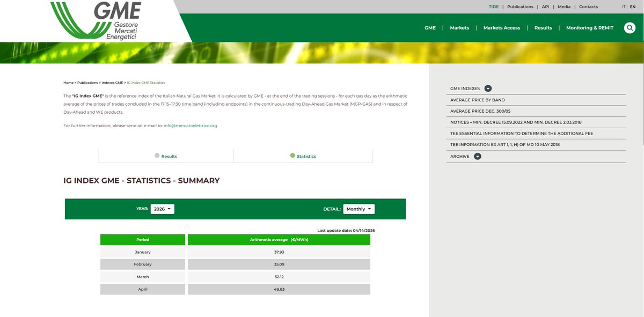644x317 pixels.
Task: Open the GME menu
Action: click(x=430, y=28)
